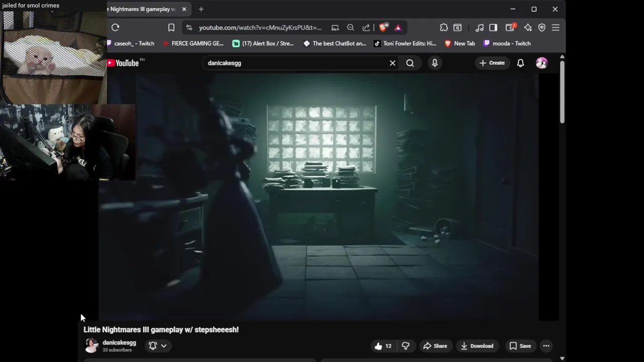Open The best ChatBot an... bookmark
The height and width of the screenshot is (362, 644).
click(335, 43)
